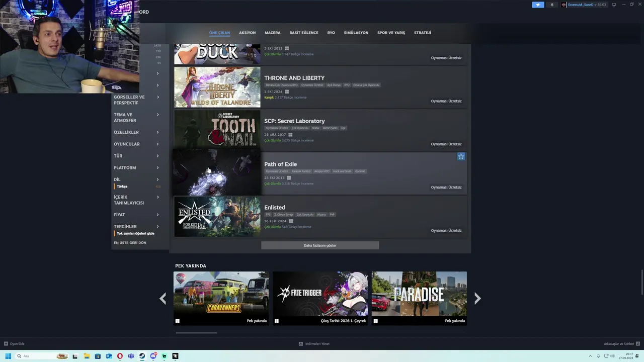
Task: Click Windows icon on SCP: Secret Laboratory
Action: [x=290, y=134]
